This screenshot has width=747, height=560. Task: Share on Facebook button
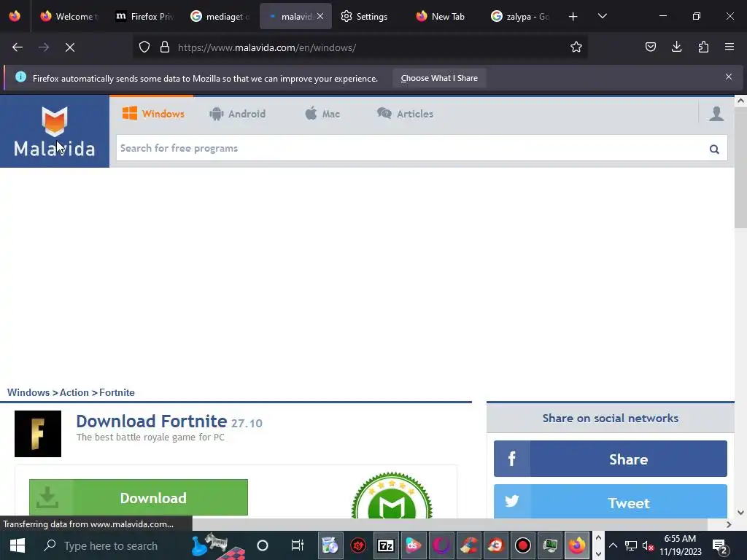pyautogui.click(x=611, y=459)
